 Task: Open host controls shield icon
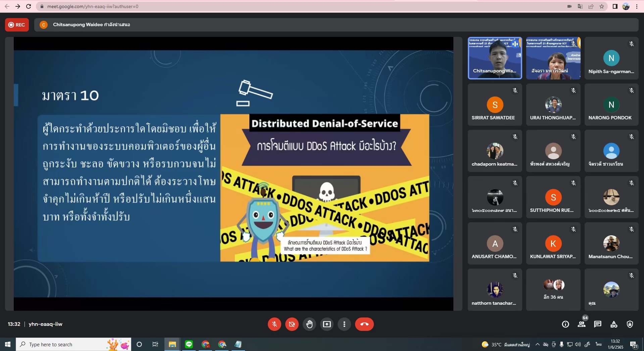pos(630,324)
